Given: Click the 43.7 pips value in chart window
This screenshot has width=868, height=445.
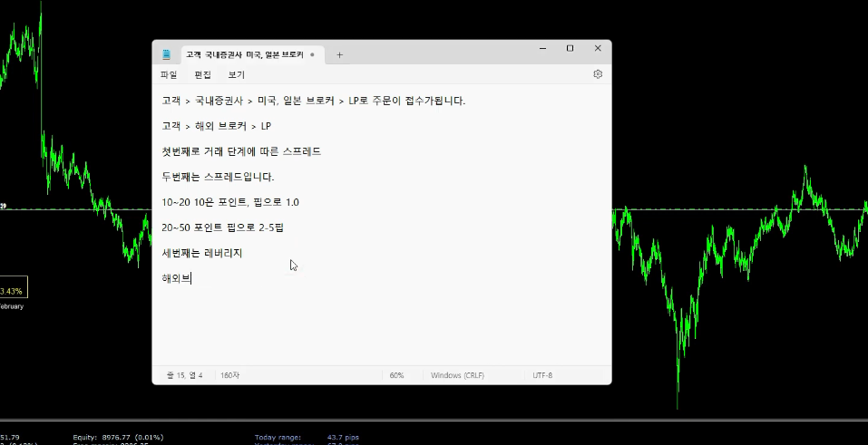Looking at the screenshot, I should 343,437.
